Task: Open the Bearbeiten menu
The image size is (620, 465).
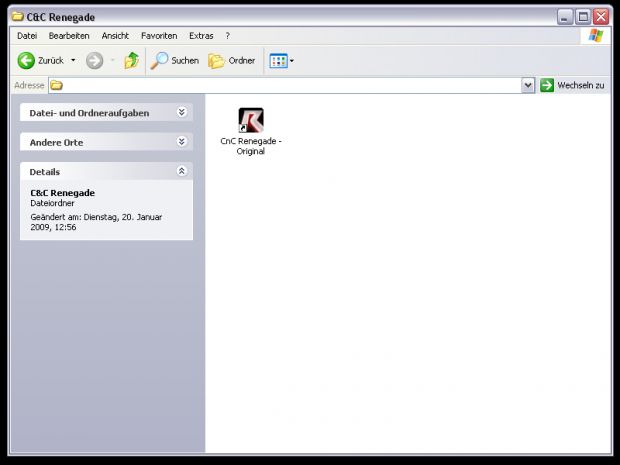Action: click(x=69, y=36)
